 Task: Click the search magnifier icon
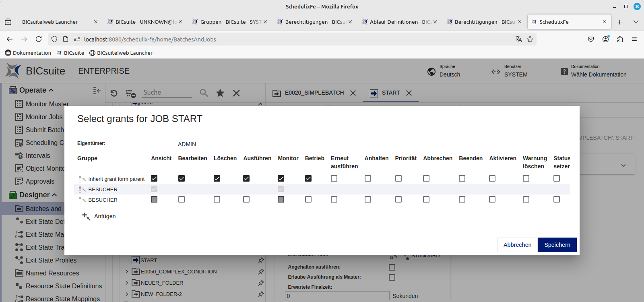pyautogui.click(x=204, y=93)
